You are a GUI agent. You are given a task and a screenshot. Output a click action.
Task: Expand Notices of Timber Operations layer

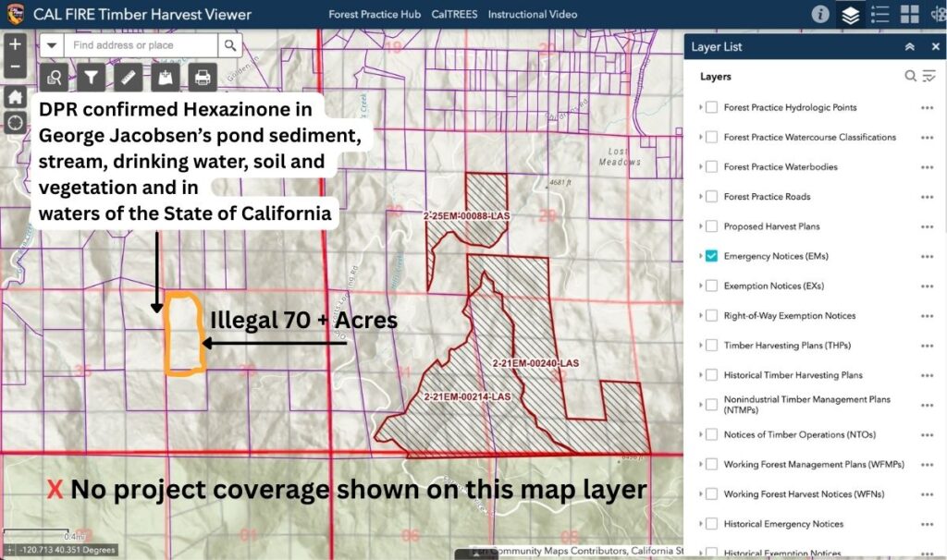point(700,434)
